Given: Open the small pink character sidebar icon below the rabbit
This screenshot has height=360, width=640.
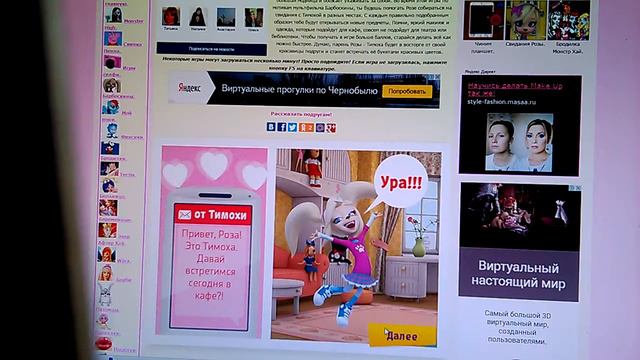Looking at the screenshot, I should (103, 322).
